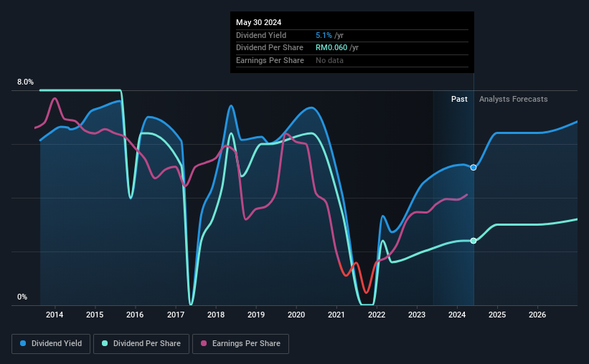
Task: Click the 2026 x-axis label
Action: coord(537,315)
